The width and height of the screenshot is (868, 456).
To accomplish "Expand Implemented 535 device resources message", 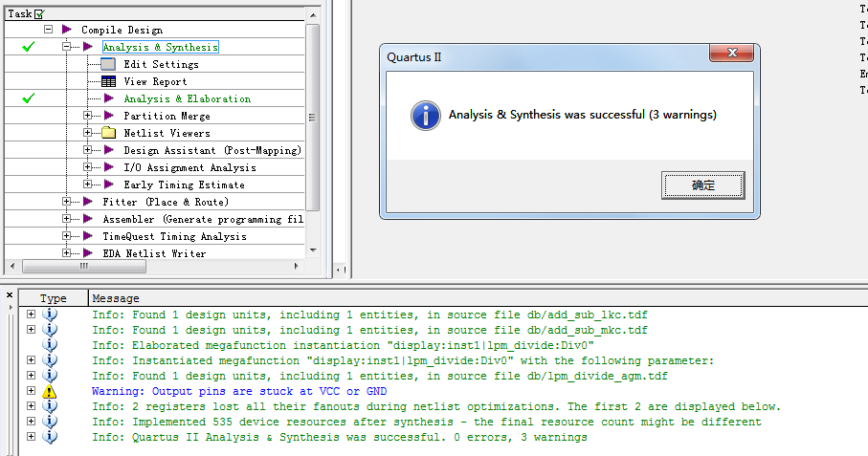I will pos(31,422).
